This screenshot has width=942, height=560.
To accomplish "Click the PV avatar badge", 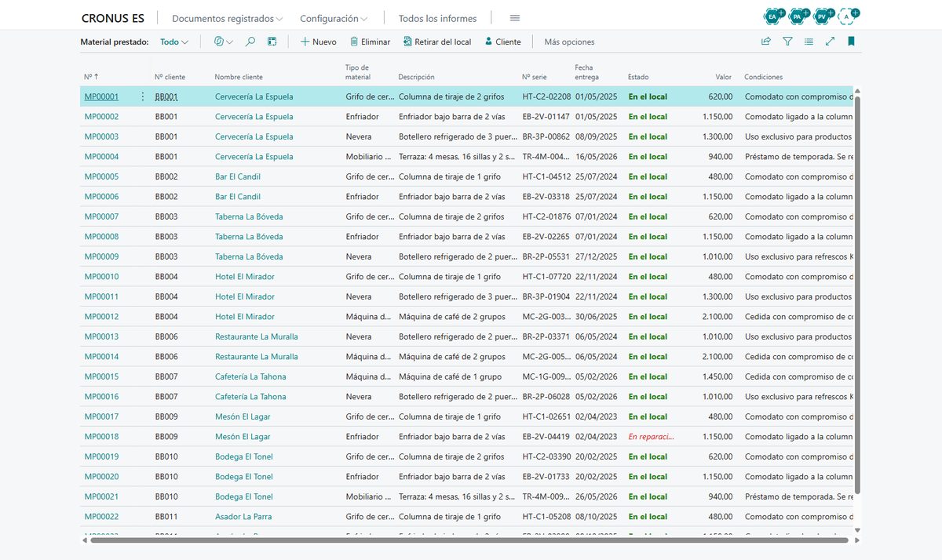I will click(x=823, y=16).
